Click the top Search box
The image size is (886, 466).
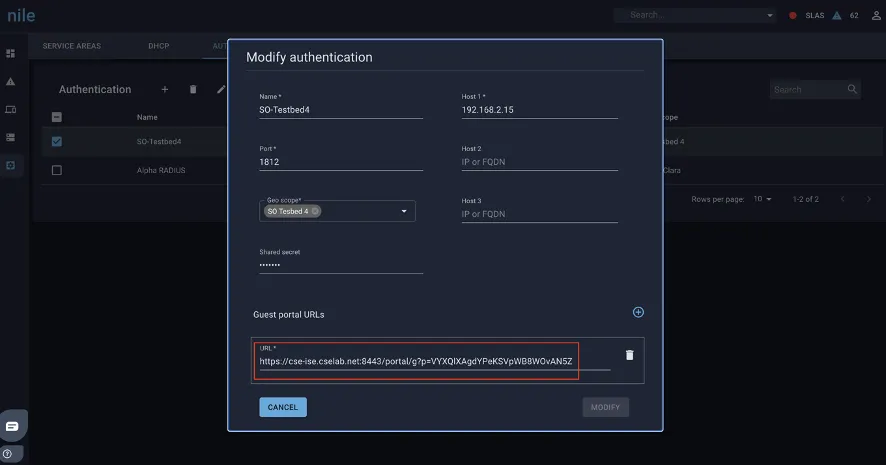point(694,15)
